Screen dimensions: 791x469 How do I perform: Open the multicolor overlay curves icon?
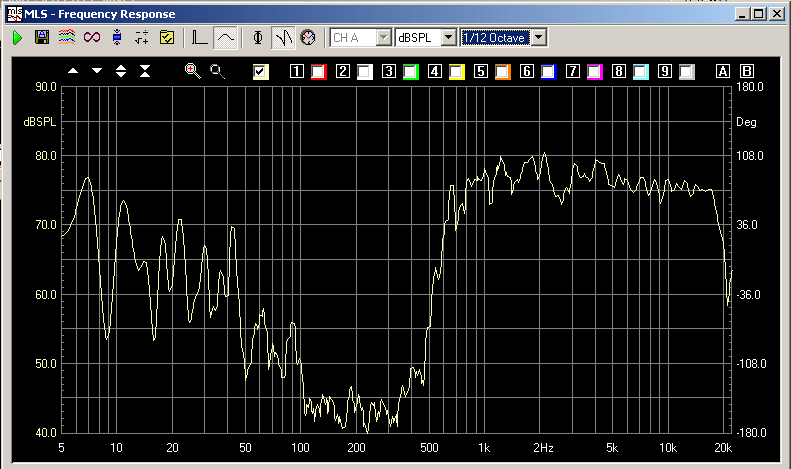pyautogui.click(x=66, y=37)
